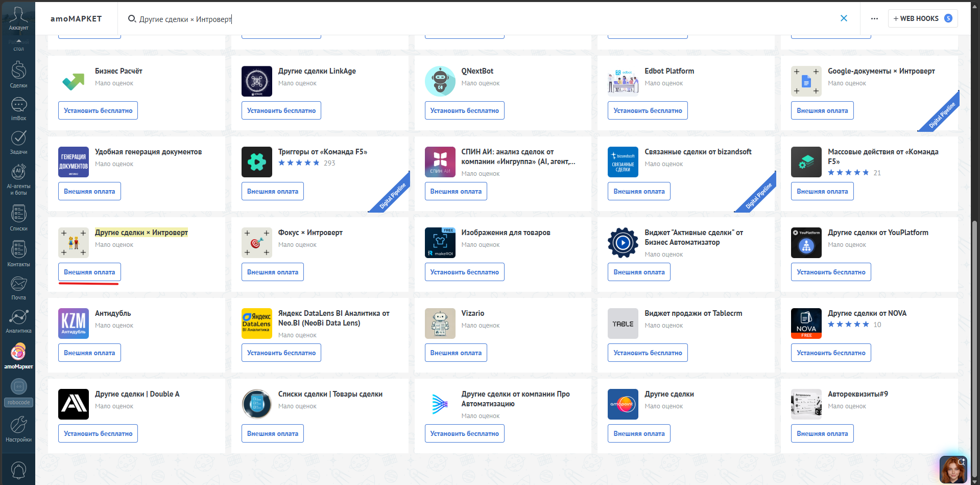Click the Триггеры от «Команда F5» icon
980x485 pixels.
click(x=256, y=162)
